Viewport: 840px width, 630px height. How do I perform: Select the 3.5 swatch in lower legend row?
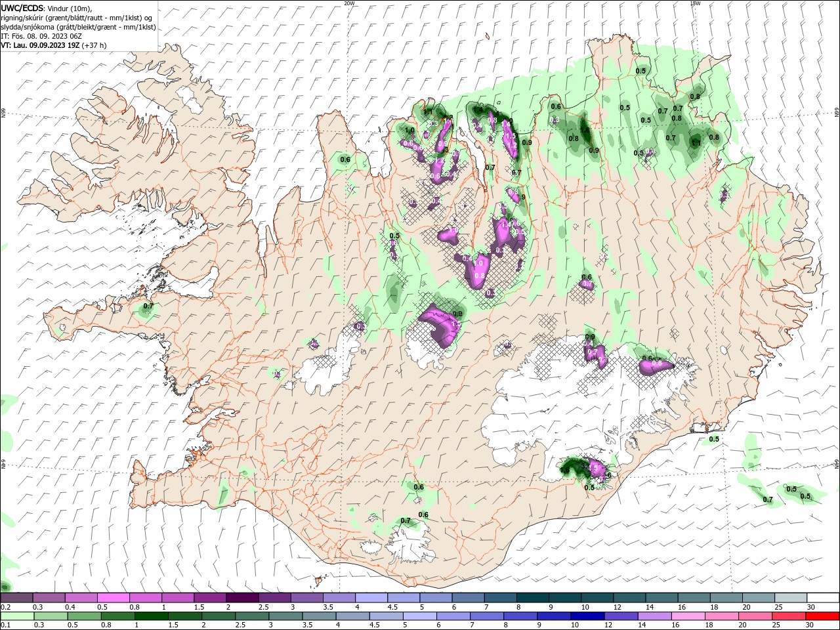pos(318,616)
